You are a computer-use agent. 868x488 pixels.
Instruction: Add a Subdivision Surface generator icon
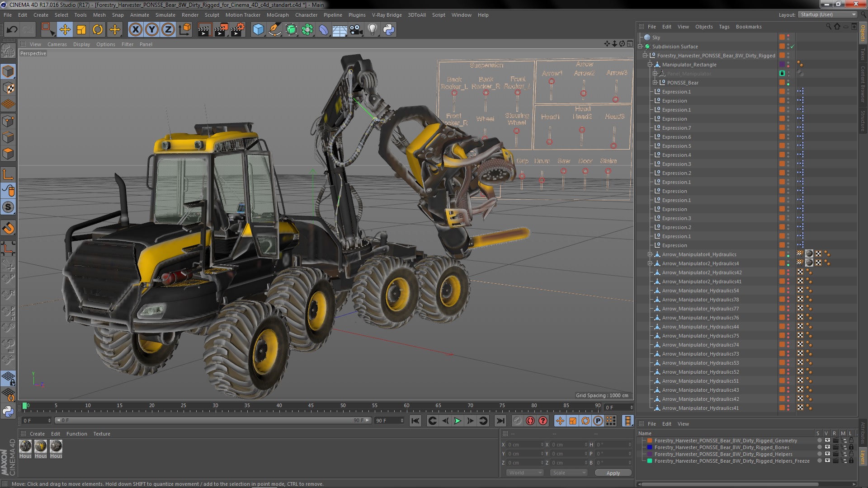291,30
